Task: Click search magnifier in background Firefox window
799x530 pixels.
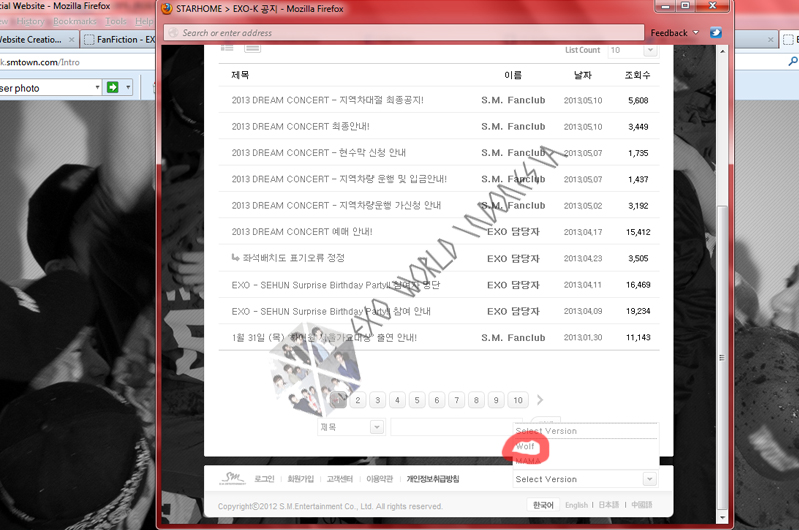Action: click(793, 62)
